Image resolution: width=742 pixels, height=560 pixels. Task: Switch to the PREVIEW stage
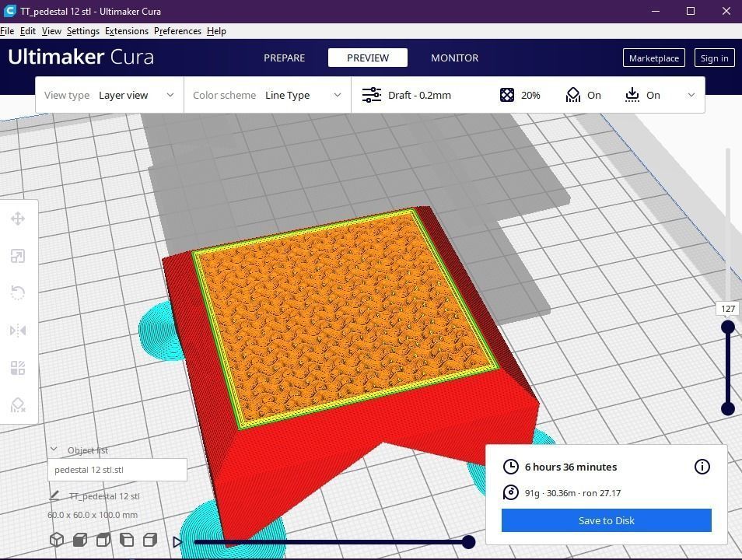368,58
